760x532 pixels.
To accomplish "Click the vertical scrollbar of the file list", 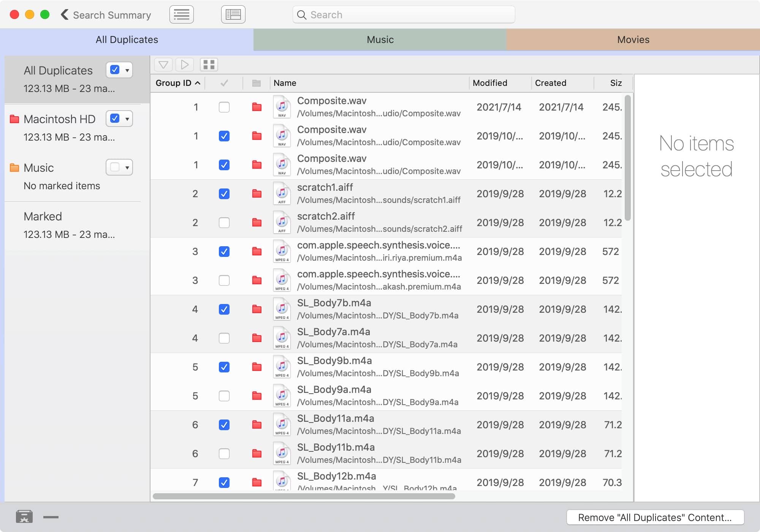I will (x=627, y=158).
